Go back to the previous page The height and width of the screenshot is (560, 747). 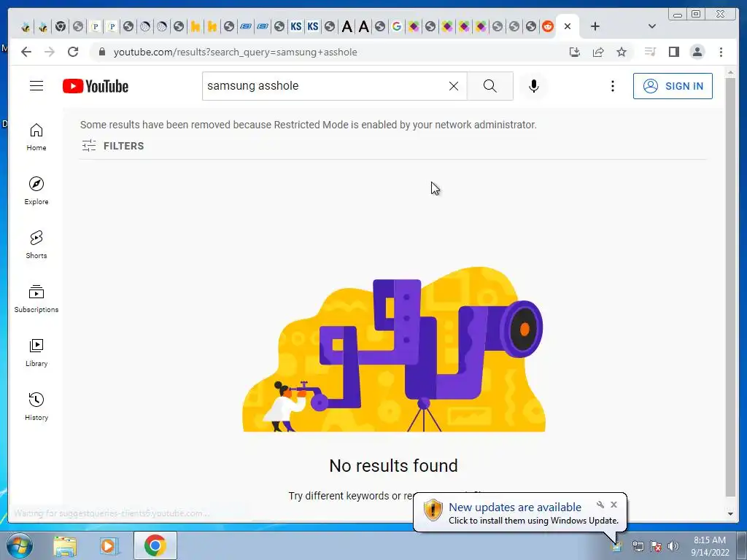[26, 52]
